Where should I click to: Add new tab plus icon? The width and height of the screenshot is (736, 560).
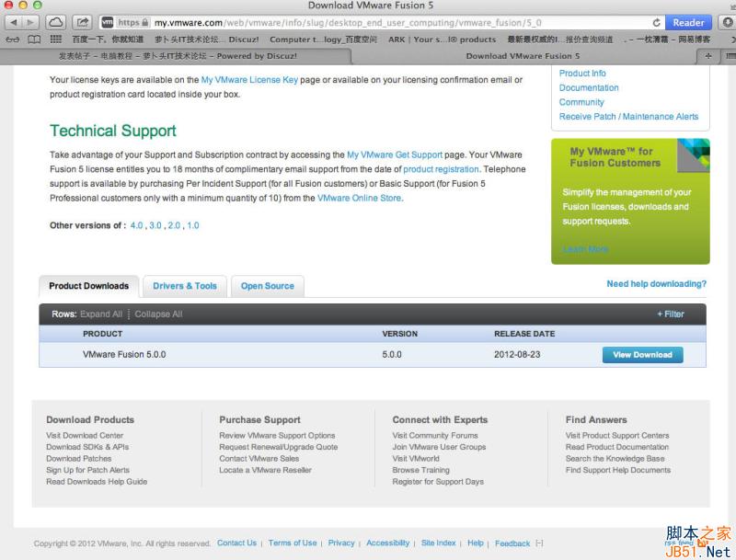(708, 56)
